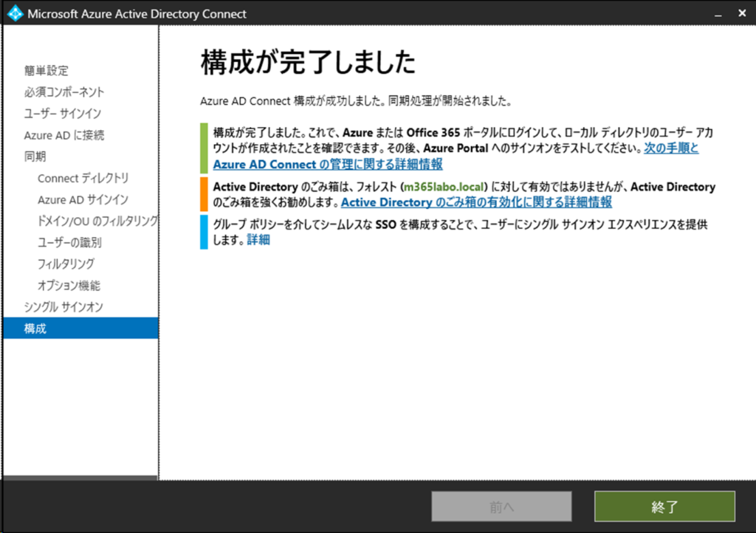
Task: Select ドメイン/OU のフィルタリング sub-step
Action: [97, 221]
